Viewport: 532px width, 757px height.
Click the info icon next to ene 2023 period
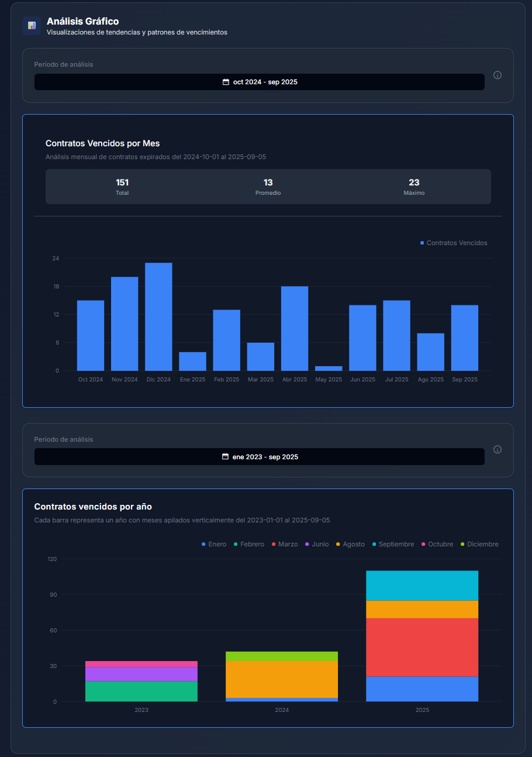(498, 449)
